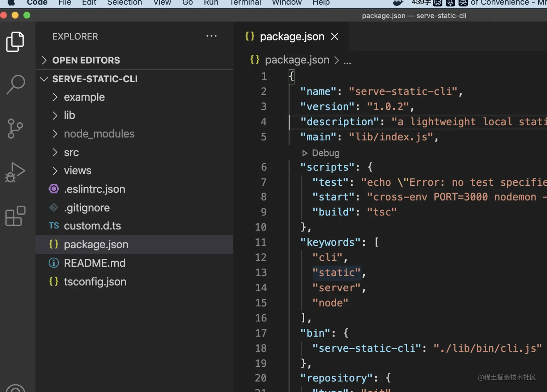The image size is (547, 392).
Task: Open the File menu
Action: coord(65,3)
